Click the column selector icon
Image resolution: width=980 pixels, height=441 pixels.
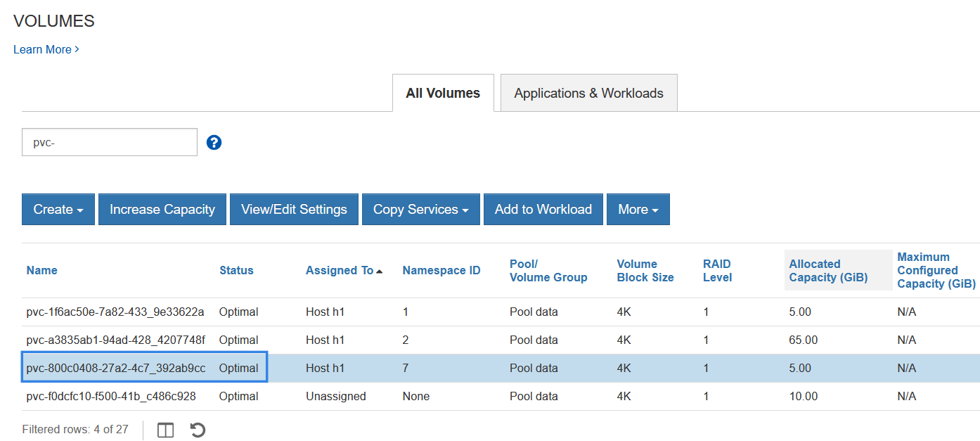pos(166,430)
